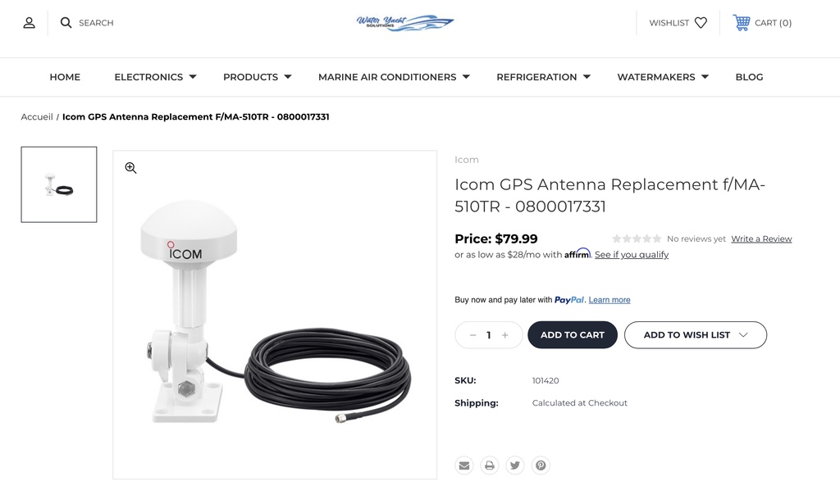Click the Water Yacht Solutions logo

[x=405, y=22]
